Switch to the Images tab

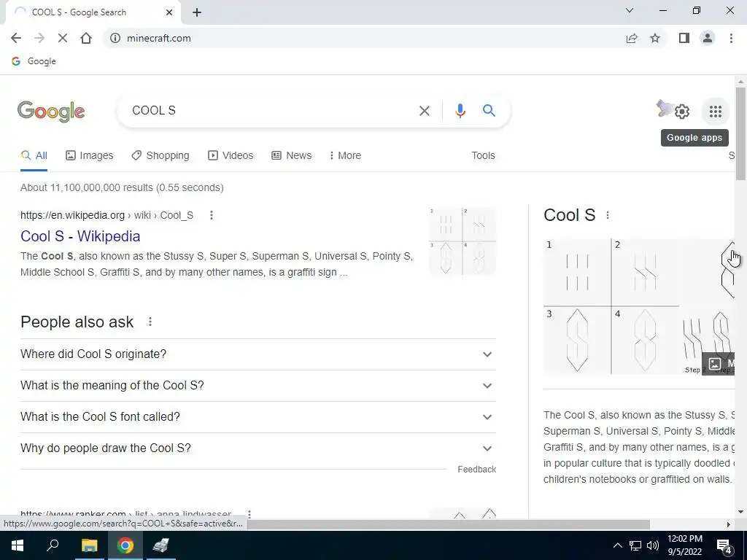(x=90, y=156)
